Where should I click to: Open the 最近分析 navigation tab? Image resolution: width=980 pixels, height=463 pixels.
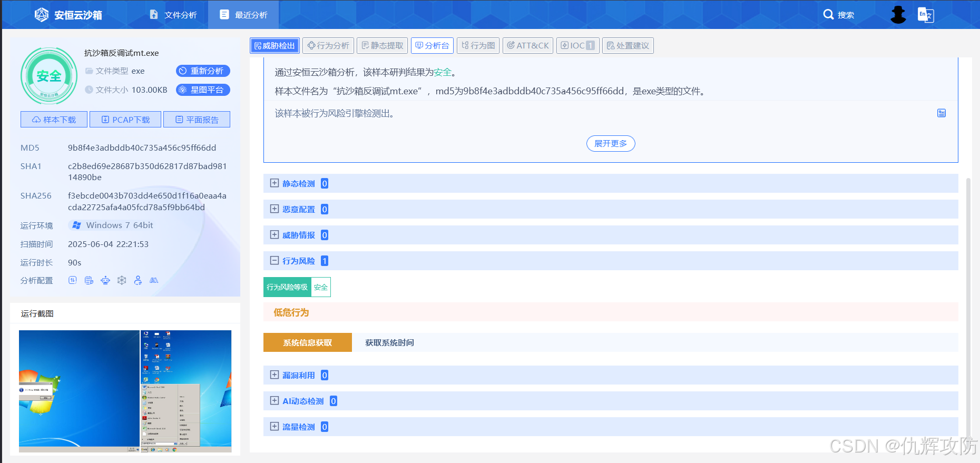coord(243,15)
